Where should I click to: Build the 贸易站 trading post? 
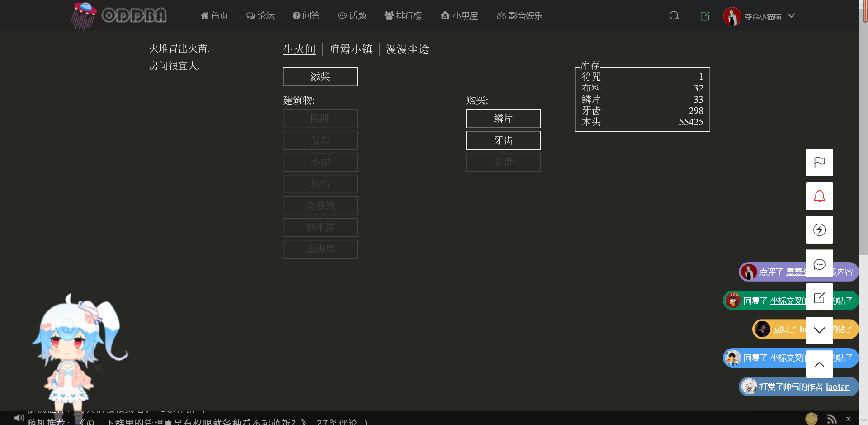[x=320, y=205]
